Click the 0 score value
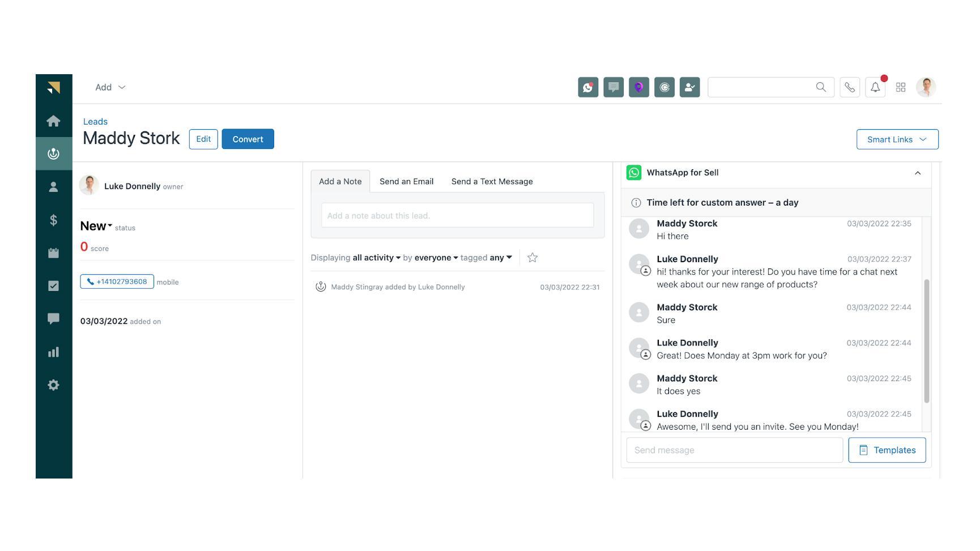The width and height of the screenshot is (980, 551). pyautogui.click(x=84, y=247)
